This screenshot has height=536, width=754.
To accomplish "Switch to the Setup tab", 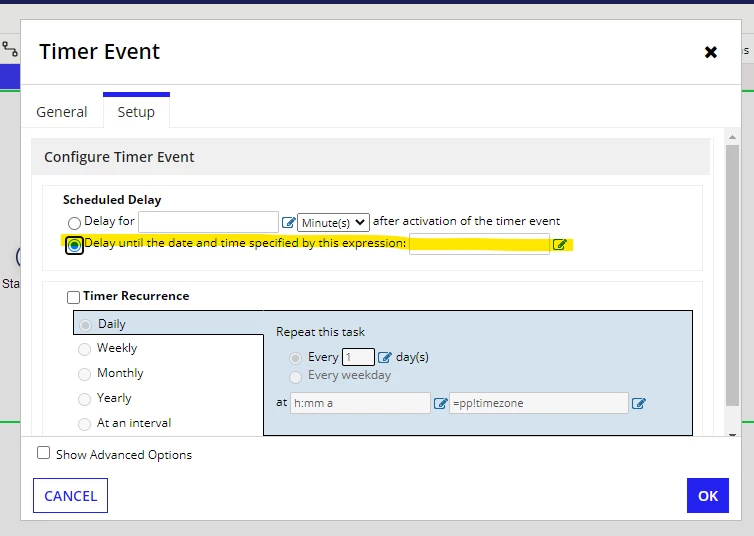I will tap(136, 112).
